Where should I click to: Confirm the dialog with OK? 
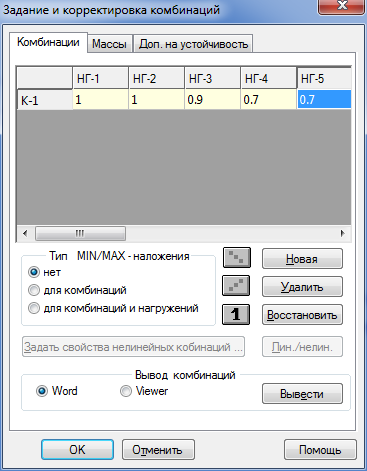(77, 450)
